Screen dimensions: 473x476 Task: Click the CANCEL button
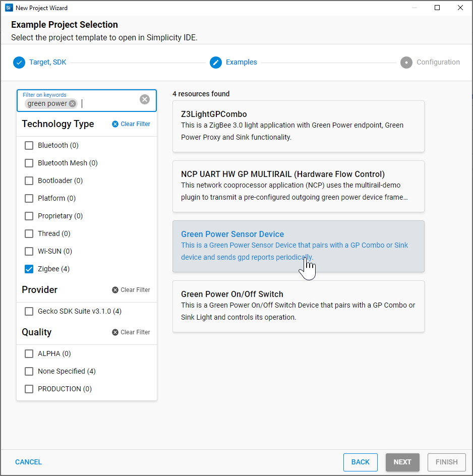pyautogui.click(x=29, y=462)
